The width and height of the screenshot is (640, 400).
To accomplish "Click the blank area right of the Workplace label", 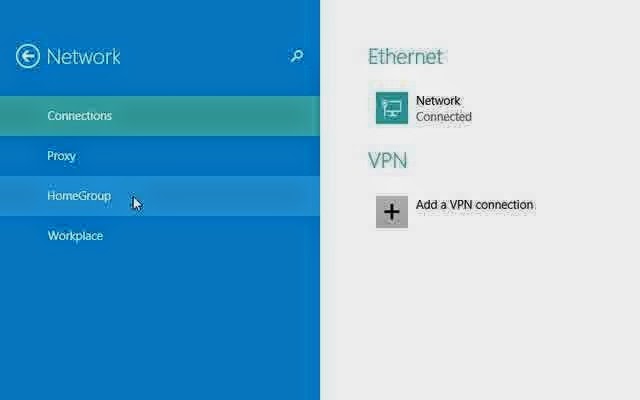I will pyautogui.click(x=211, y=236).
